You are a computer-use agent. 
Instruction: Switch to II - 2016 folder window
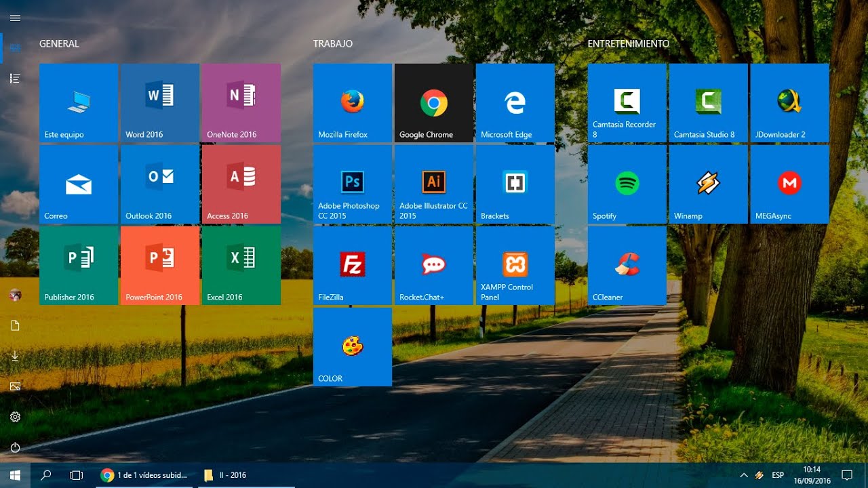246,475
